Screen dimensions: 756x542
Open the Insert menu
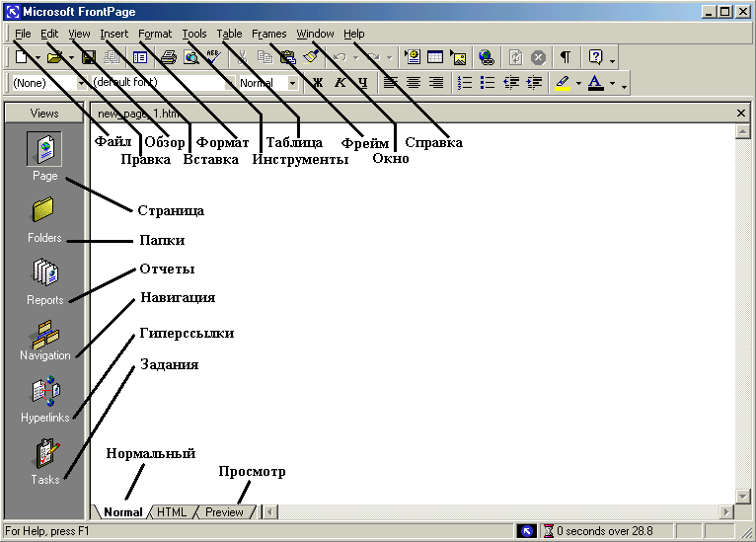tap(114, 34)
